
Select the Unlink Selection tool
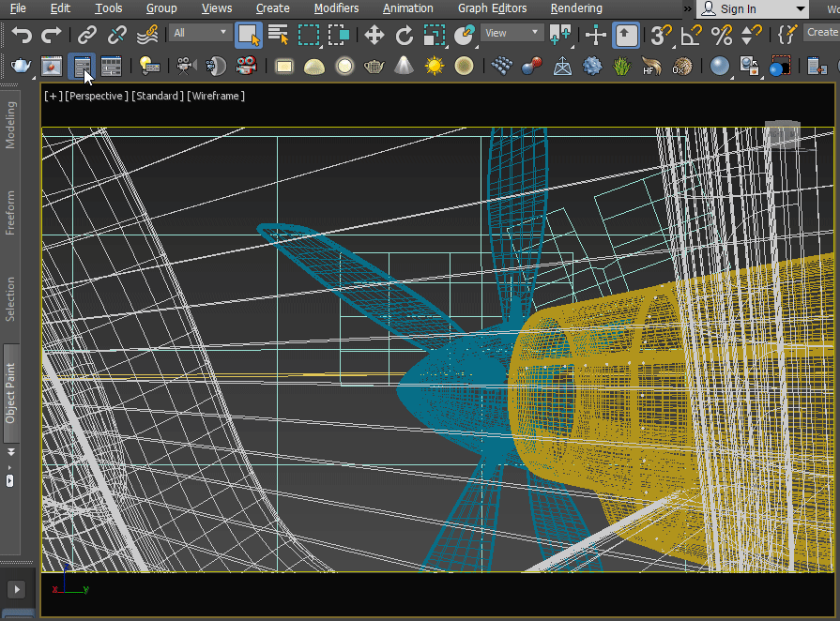pos(117,36)
